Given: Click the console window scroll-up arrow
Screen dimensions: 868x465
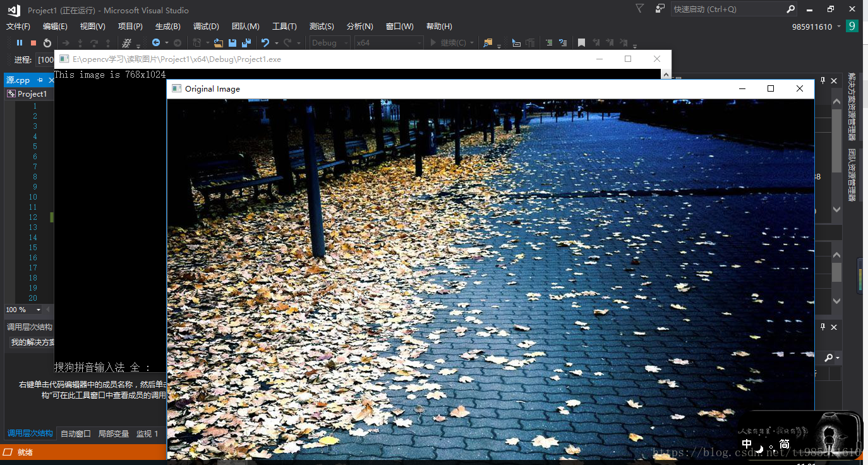Looking at the screenshot, I should pos(666,74).
